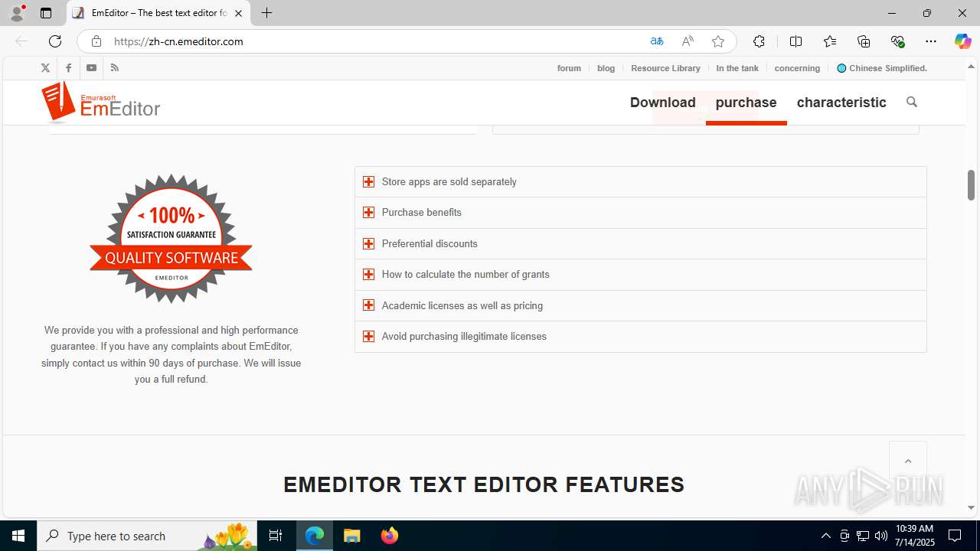Click the scroll-to-top arrow button
980x551 pixels.
pos(908,461)
